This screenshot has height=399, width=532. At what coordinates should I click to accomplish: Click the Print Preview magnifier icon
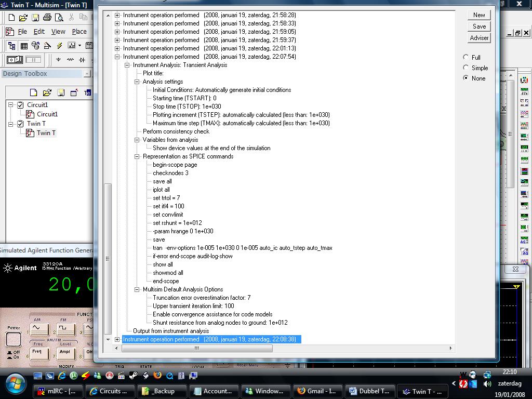(x=58, y=18)
